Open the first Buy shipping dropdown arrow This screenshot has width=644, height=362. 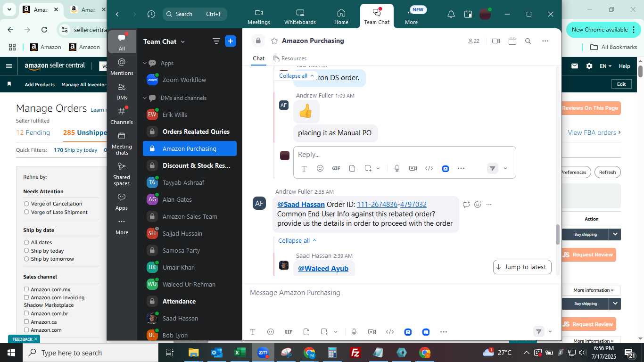(x=615, y=234)
